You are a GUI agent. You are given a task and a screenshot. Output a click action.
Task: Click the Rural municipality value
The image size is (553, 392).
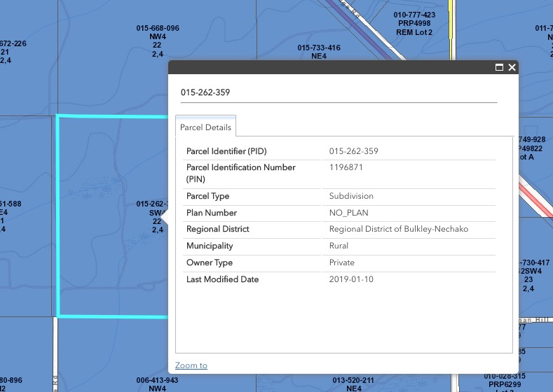[x=339, y=246]
